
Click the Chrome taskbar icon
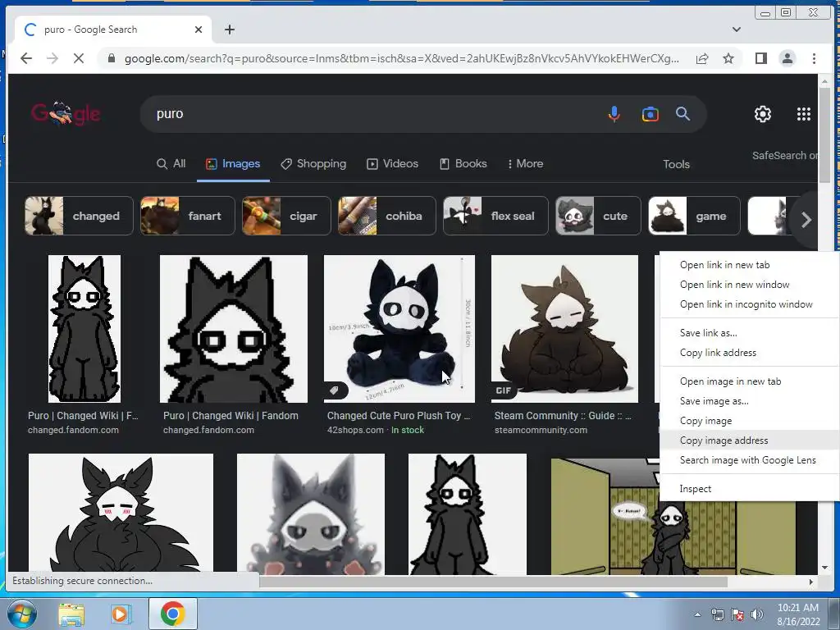[172, 614]
